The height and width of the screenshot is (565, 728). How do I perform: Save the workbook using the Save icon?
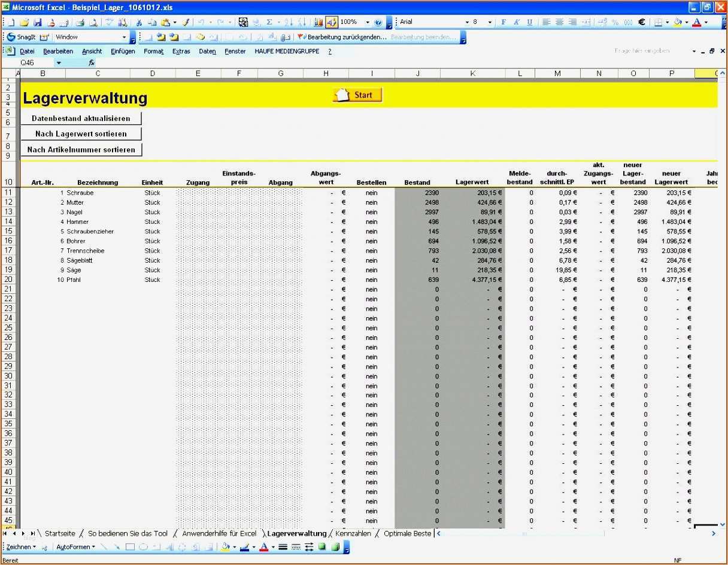click(x=38, y=22)
